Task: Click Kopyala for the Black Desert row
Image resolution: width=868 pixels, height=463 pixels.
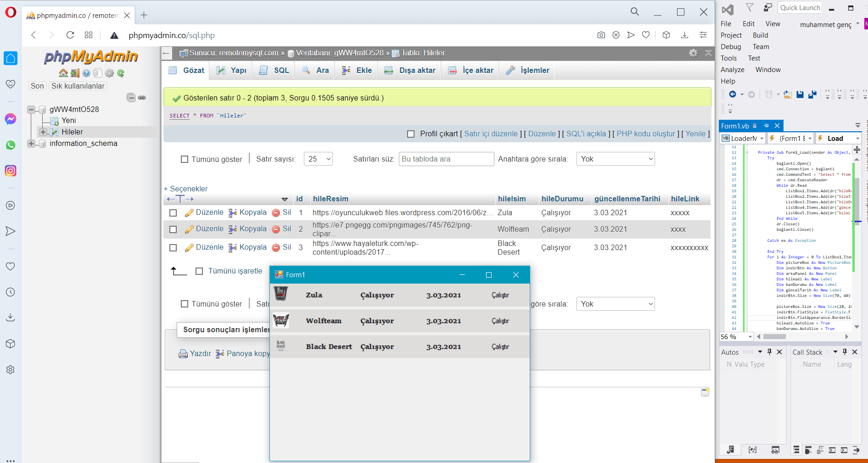Action: (248, 247)
